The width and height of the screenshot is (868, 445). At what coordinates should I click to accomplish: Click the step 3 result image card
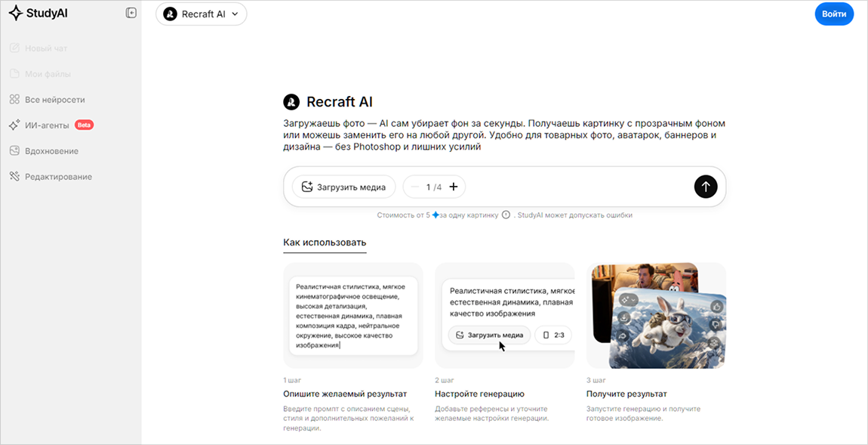pos(656,315)
